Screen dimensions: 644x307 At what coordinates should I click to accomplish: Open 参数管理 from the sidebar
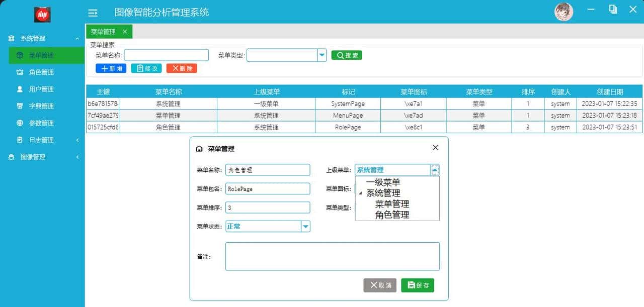point(20,123)
